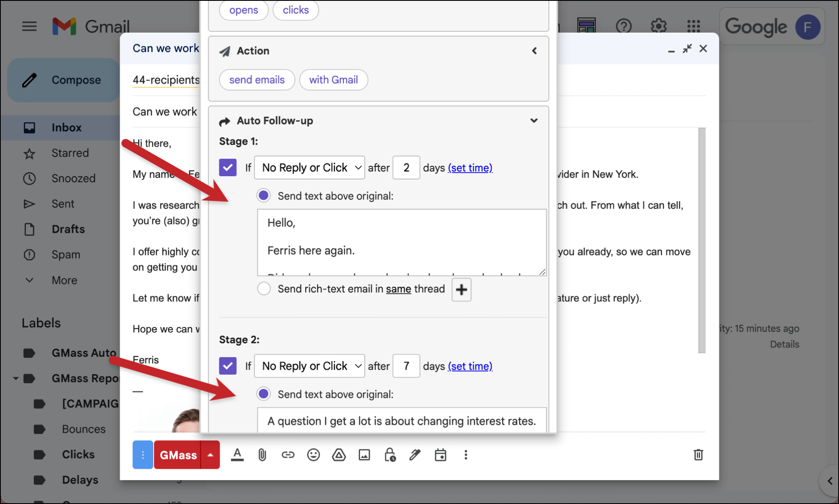839x504 pixels.
Task: Collapse the GMass Reports label tree
Action: (x=16, y=379)
